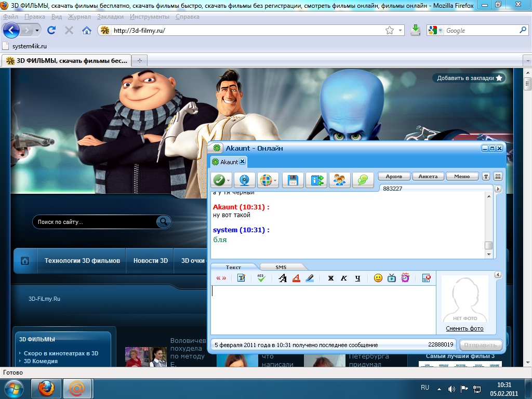Click Добавить в закладки on website

click(x=469, y=78)
